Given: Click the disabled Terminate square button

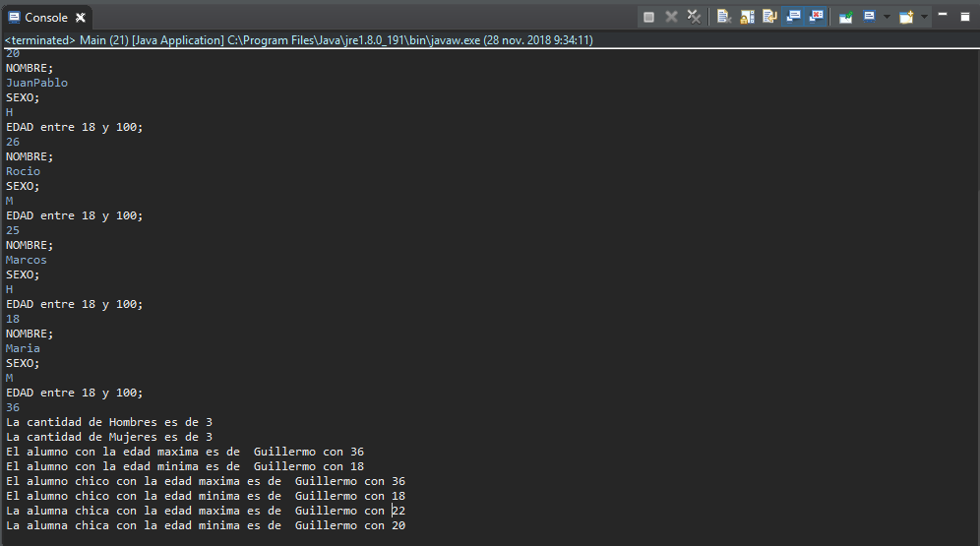Looking at the screenshot, I should [x=648, y=17].
